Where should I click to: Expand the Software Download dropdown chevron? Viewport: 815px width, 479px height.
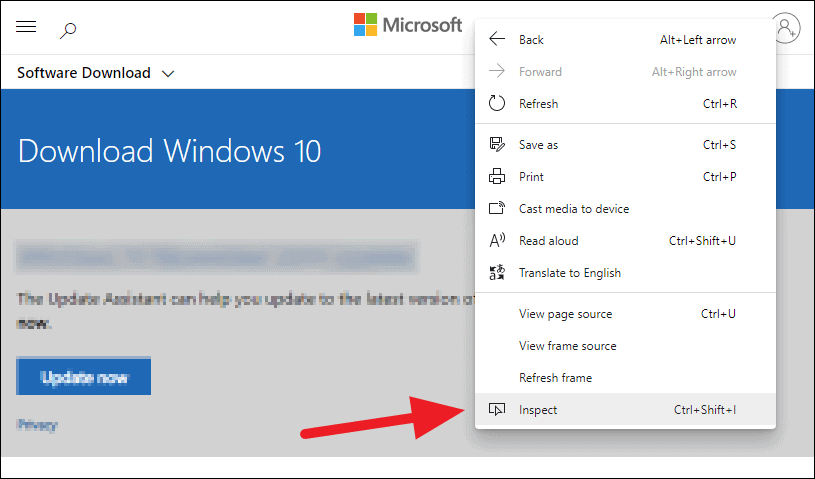tap(168, 74)
